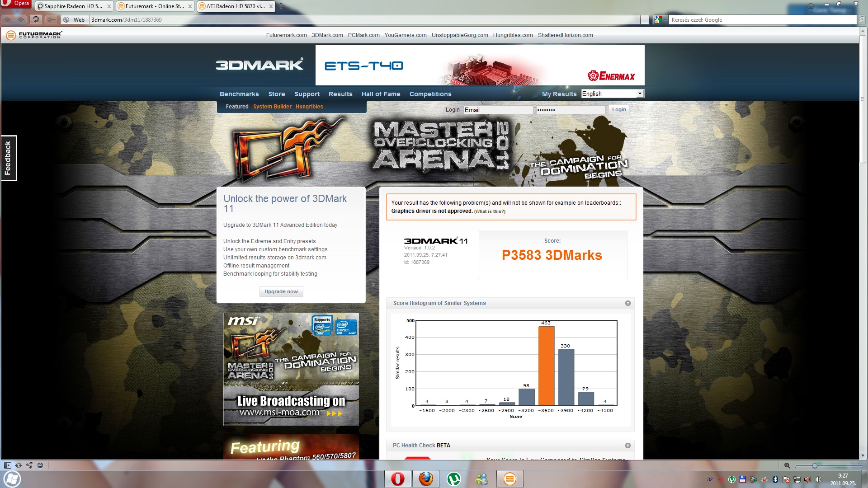
Task: Toggle Opera panels icon at bottom left
Action: 7,465
